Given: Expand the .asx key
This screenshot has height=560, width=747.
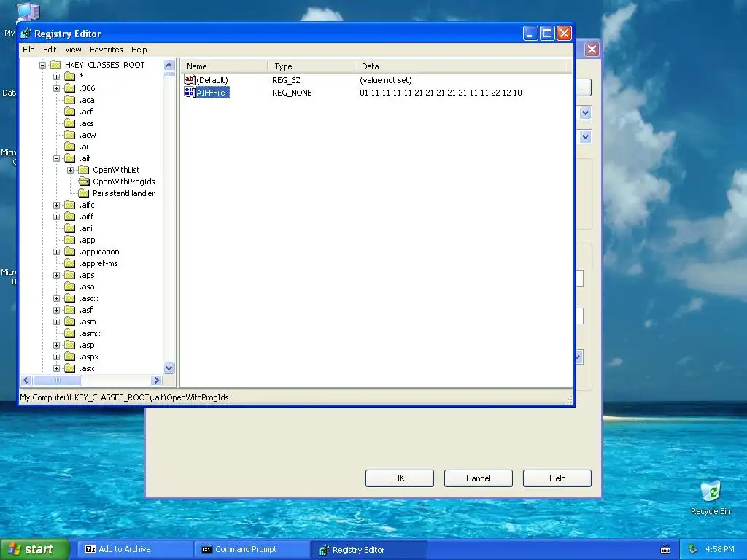Looking at the screenshot, I should 57,368.
